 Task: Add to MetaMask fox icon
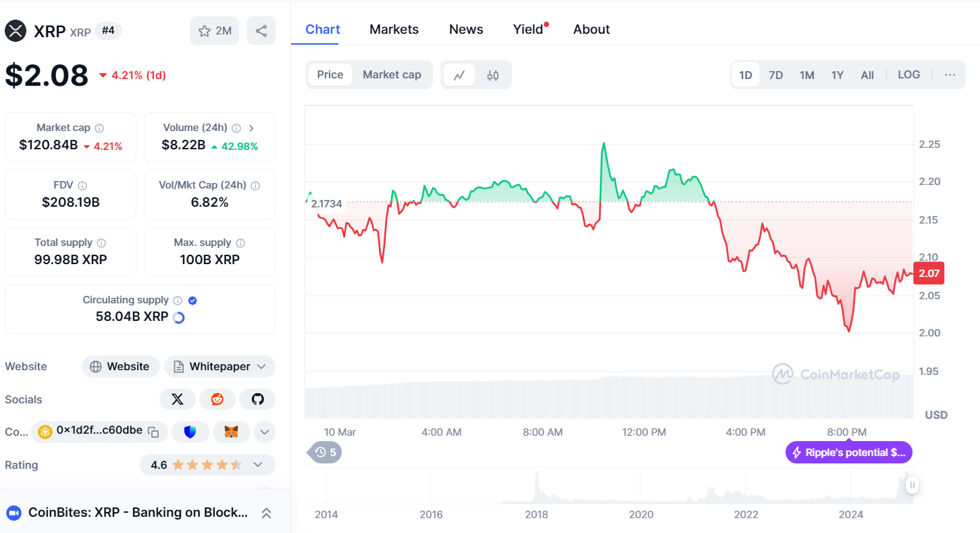(232, 432)
